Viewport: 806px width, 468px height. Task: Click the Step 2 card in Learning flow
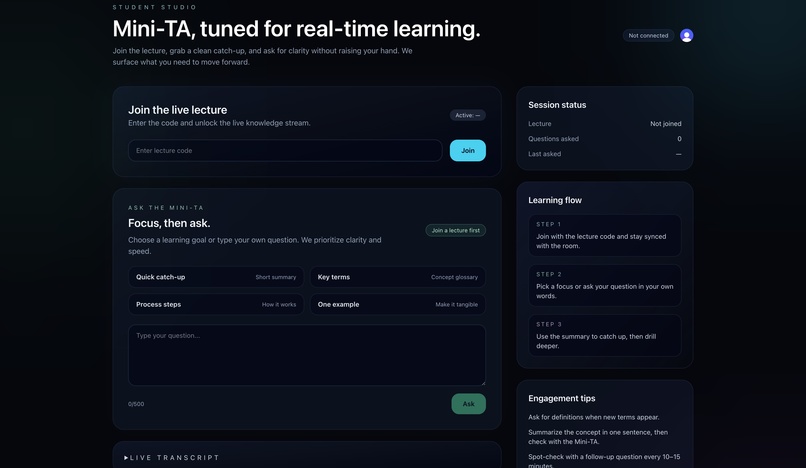pos(604,285)
